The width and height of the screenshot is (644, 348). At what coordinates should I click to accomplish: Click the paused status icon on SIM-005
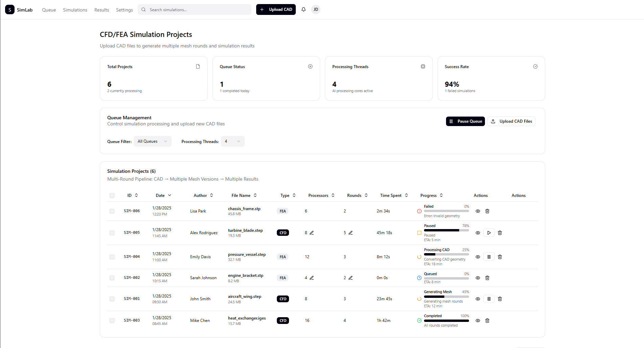click(x=419, y=233)
